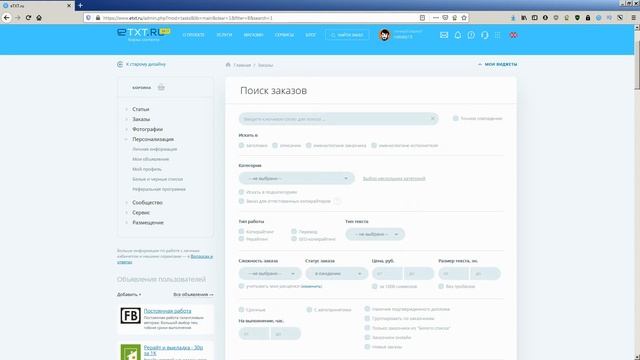Open the Добавить dropdown under ads

[129, 294]
